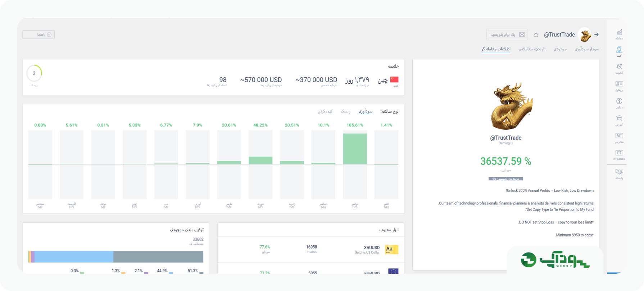
Task: Open the profile (پروفایل) ID card icon
Action: [x=619, y=84]
